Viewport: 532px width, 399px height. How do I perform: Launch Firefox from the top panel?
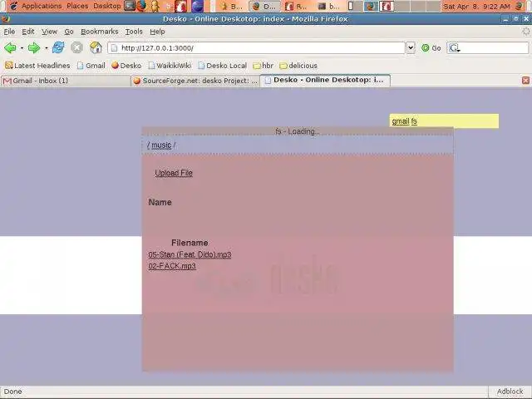(141, 6)
